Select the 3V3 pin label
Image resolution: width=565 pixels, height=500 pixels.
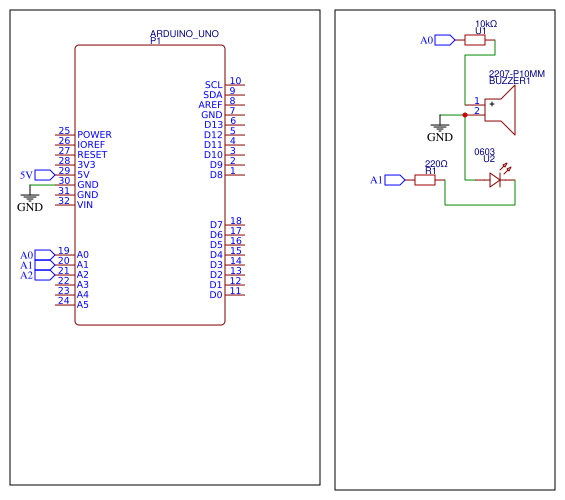(x=86, y=165)
